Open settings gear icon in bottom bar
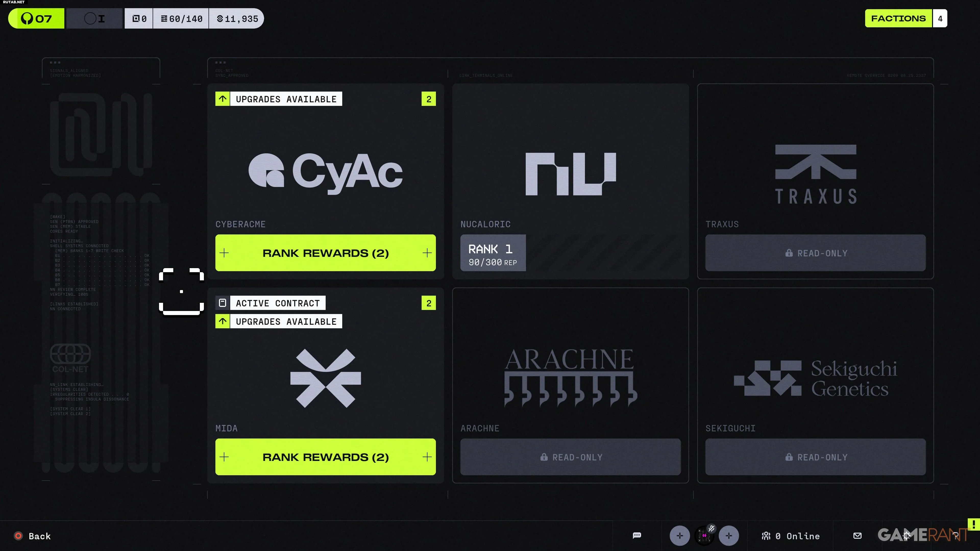The height and width of the screenshot is (551, 980). (906, 535)
